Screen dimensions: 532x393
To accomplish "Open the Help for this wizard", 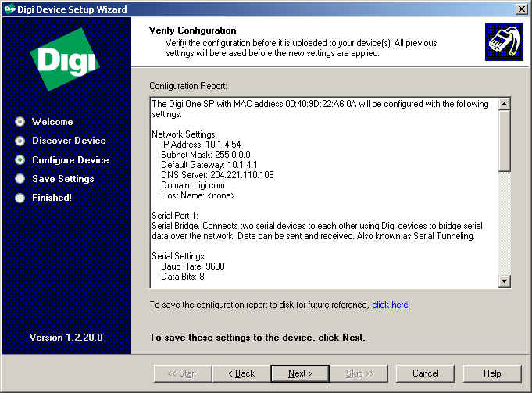I will [491, 373].
